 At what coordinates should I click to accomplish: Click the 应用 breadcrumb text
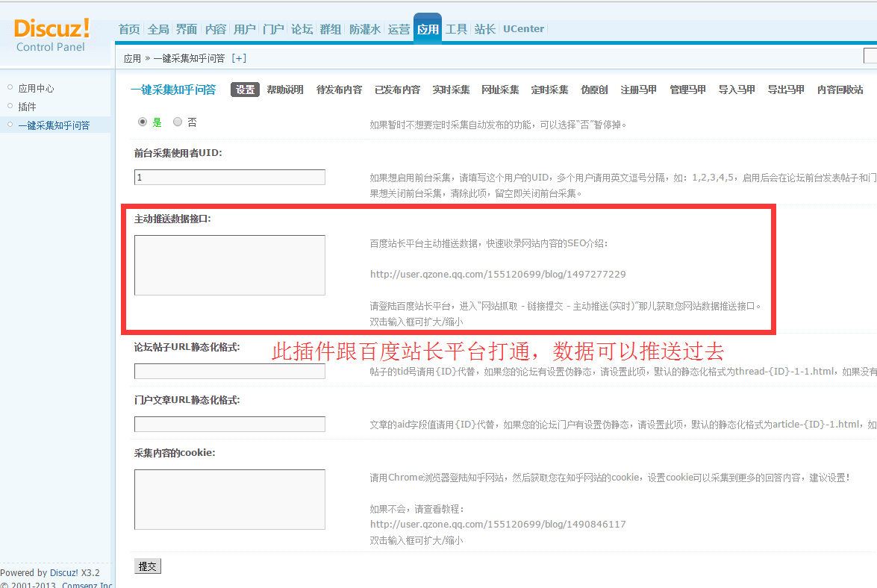coord(132,58)
